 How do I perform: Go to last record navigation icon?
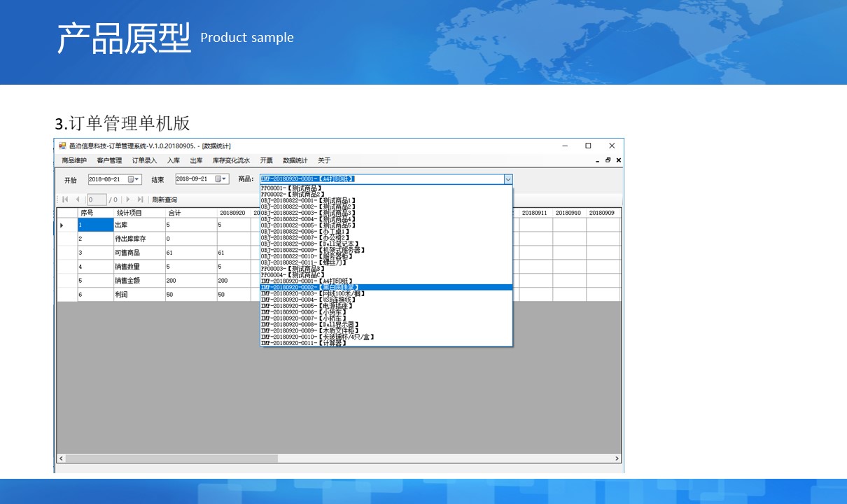[140, 199]
